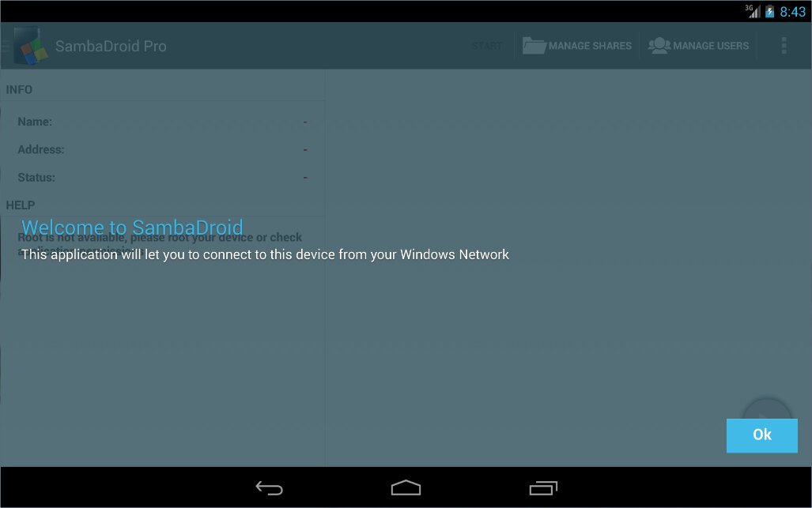Tap the Welcome to SambaDroid heading

[x=132, y=228]
